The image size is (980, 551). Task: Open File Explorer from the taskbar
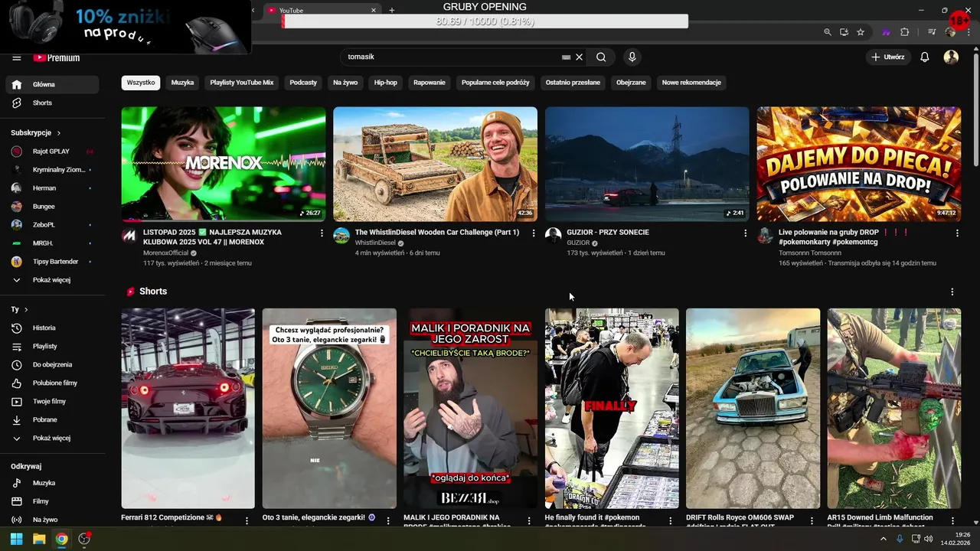[x=38, y=539]
